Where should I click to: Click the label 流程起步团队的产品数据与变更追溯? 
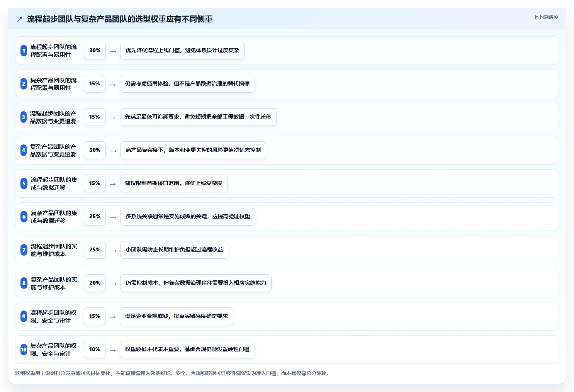tap(54, 117)
